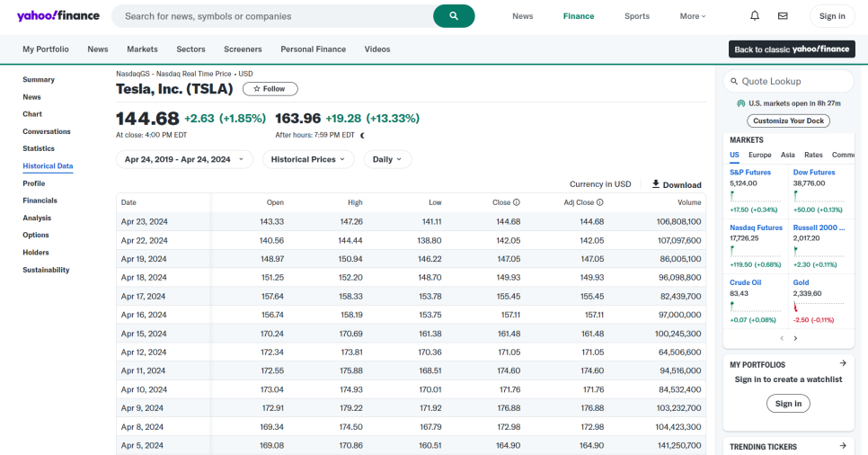Image resolution: width=868 pixels, height=455 pixels.
Task: Go to previous markets page arrow
Action: [782, 338]
